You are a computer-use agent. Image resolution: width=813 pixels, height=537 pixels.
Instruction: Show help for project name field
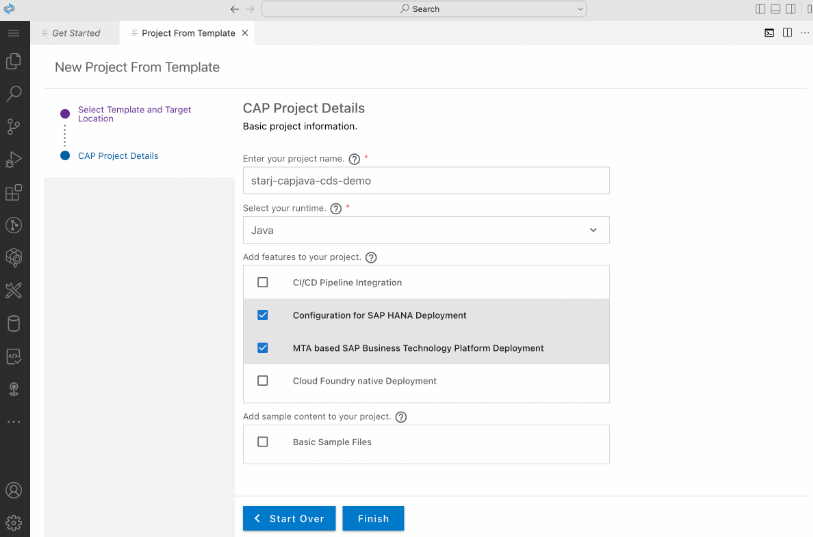click(354, 159)
